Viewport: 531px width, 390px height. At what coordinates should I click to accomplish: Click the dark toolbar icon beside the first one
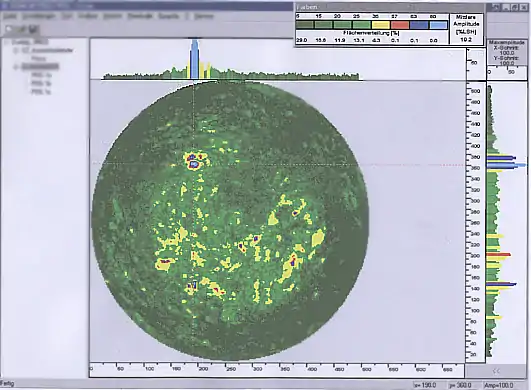33,29
